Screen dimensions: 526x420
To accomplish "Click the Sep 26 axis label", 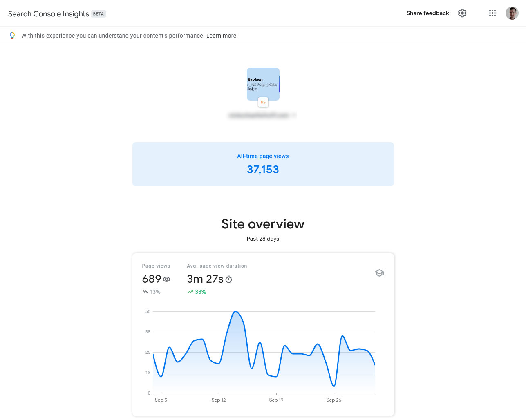I will pyautogui.click(x=334, y=400).
